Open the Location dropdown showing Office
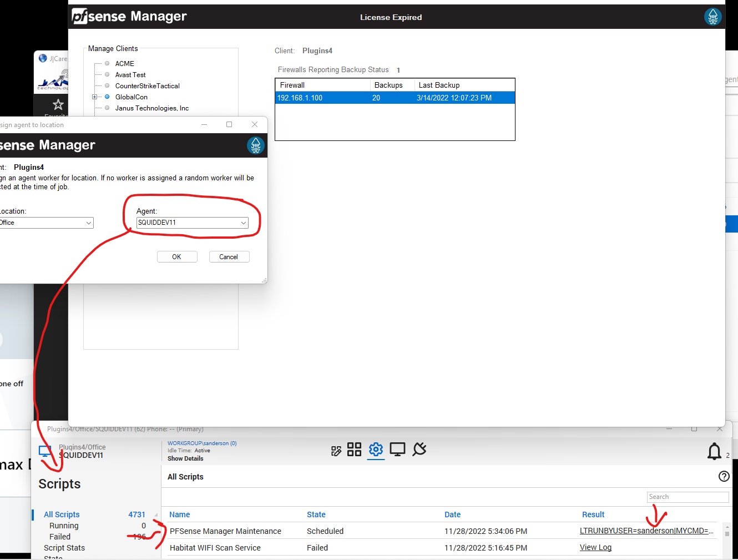Viewport: 738px width, 560px height. tap(46, 223)
